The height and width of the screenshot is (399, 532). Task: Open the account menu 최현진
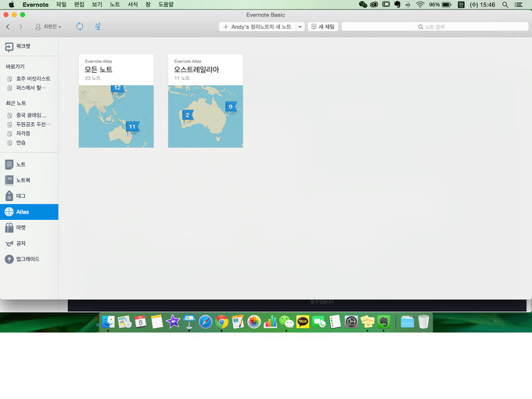[x=49, y=27]
